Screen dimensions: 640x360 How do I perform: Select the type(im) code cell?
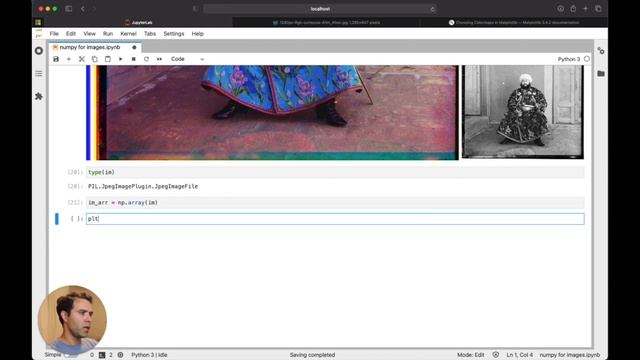[335, 172]
